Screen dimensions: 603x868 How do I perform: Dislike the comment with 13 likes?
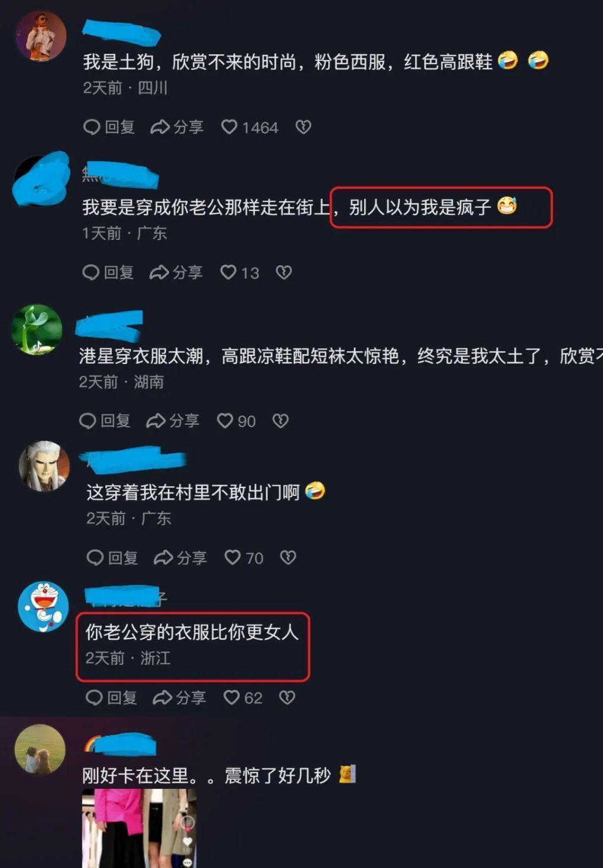coord(284,272)
